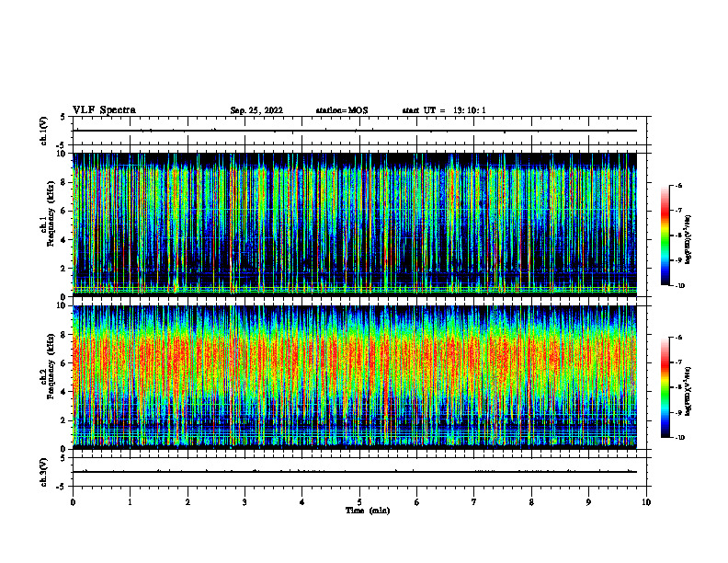The height and width of the screenshot is (563, 728).
Task: Click the ch.1 PSD color bar
Action: pos(665,236)
